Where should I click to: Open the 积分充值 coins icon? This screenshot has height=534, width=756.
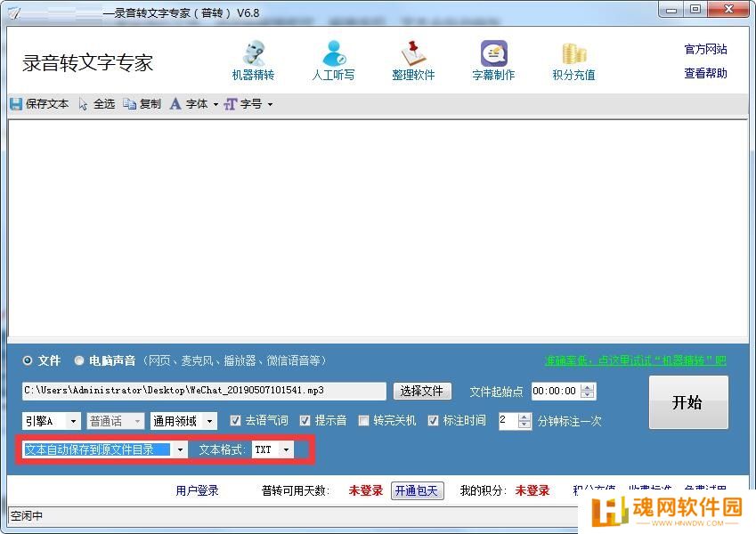click(573, 53)
